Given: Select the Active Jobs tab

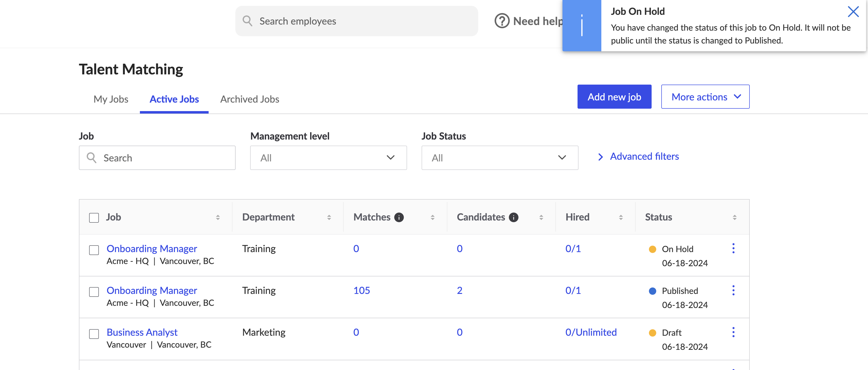Looking at the screenshot, I should (174, 99).
